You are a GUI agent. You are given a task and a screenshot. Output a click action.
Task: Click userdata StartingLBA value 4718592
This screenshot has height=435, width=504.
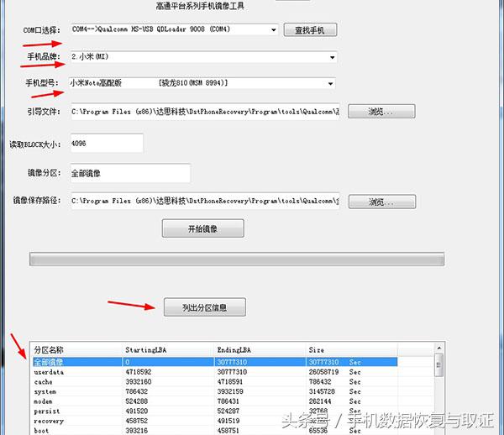pos(139,372)
